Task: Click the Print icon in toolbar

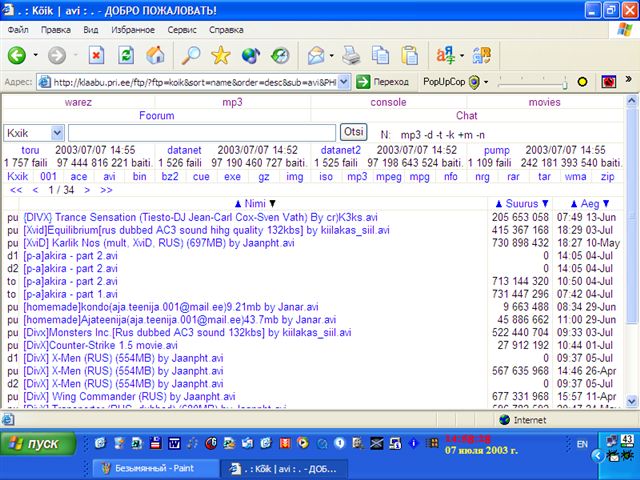Action: click(x=352, y=55)
